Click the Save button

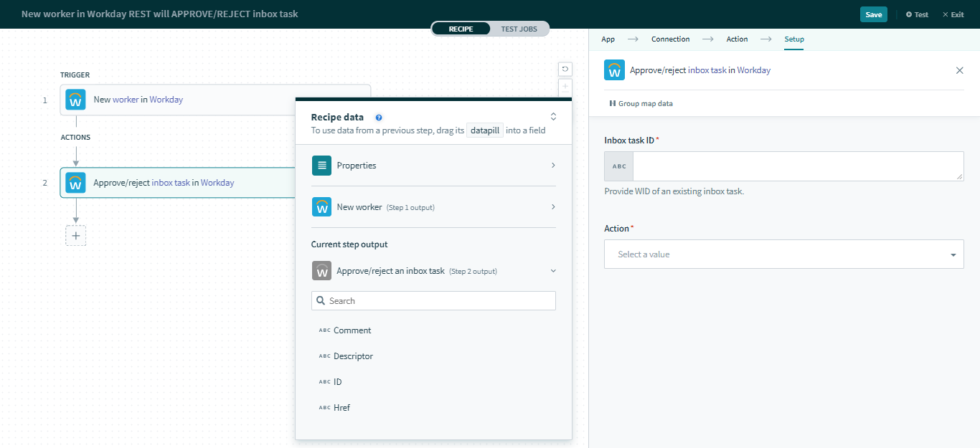873,14
